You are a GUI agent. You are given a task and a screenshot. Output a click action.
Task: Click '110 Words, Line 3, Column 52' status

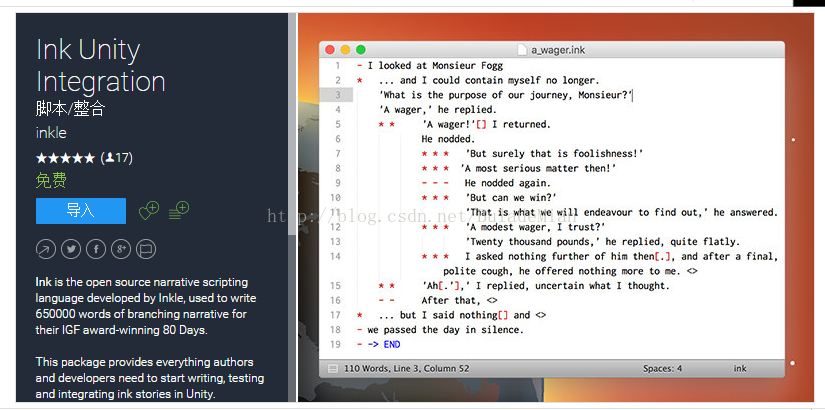click(x=406, y=368)
